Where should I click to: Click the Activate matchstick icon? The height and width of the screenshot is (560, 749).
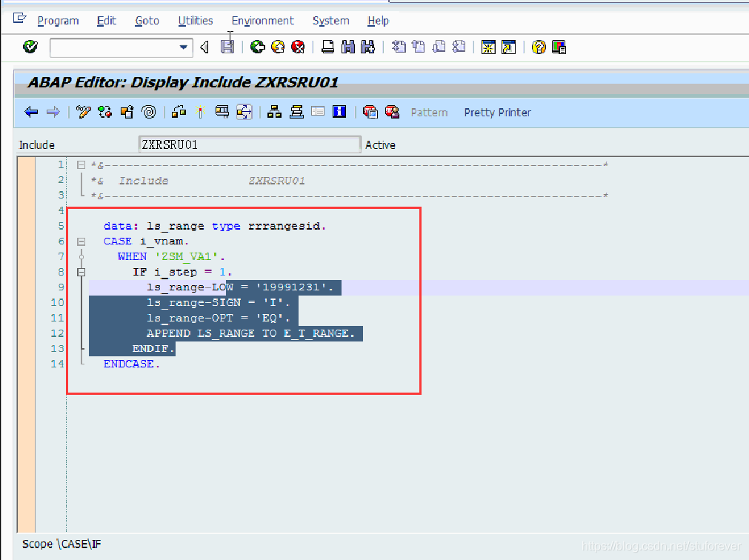[x=200, y=112]
